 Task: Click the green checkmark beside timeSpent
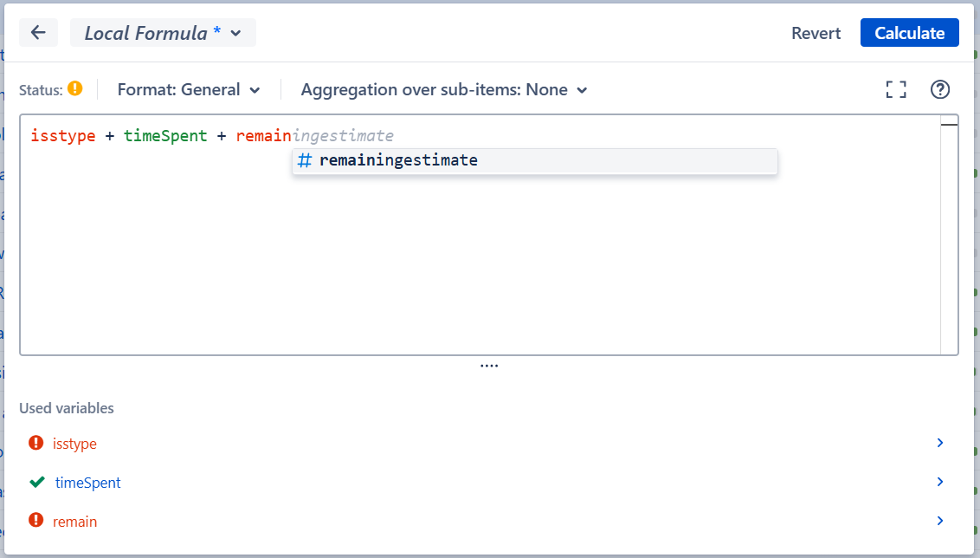(36, 482)
